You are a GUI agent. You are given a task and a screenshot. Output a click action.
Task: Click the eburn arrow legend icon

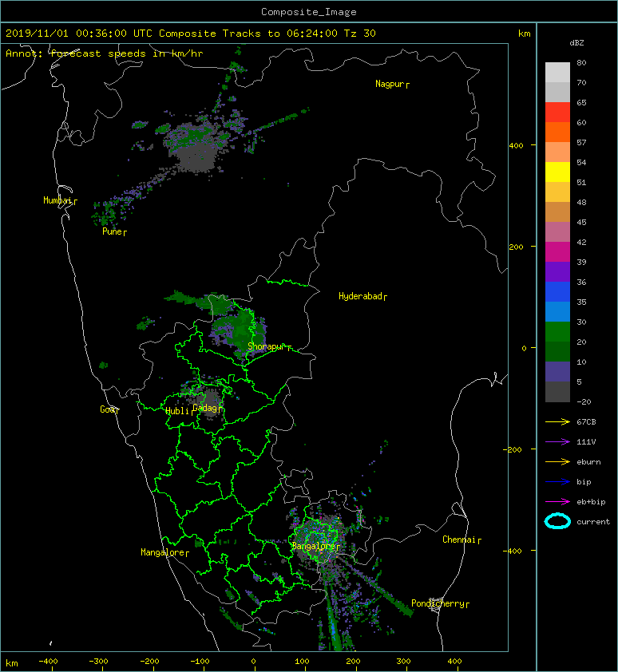pos(557,461)
